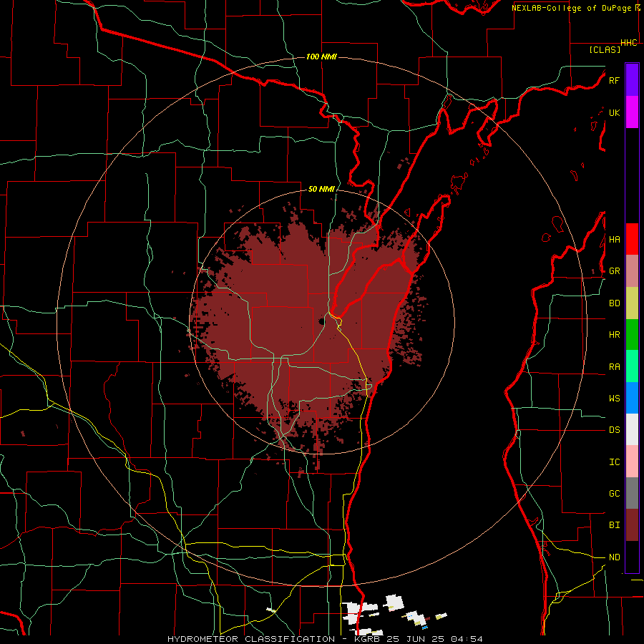Click the "50 NMI" range ring label

(x=321, y=190)
